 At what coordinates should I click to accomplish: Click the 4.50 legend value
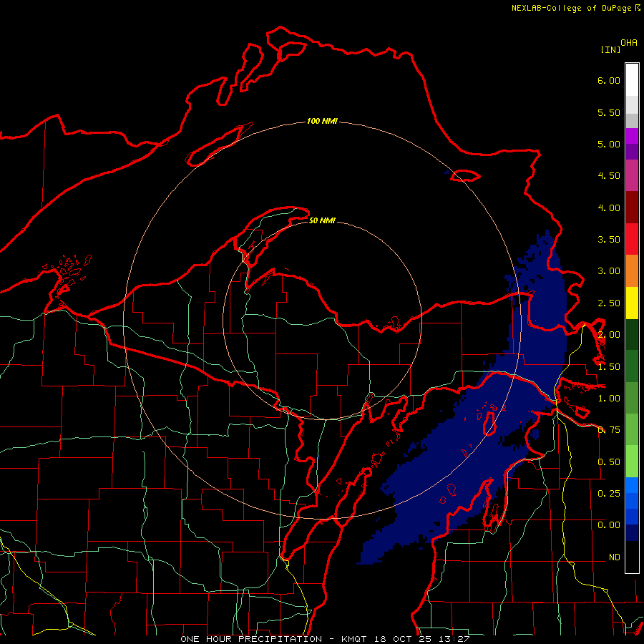point(609,176)
